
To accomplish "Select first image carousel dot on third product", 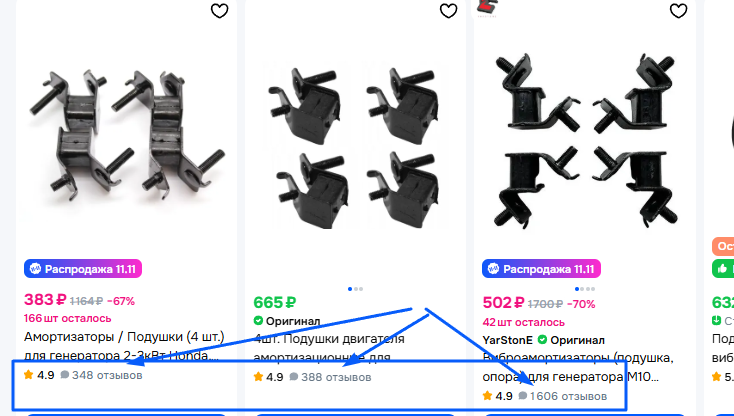I will click(x=577, y=289).
